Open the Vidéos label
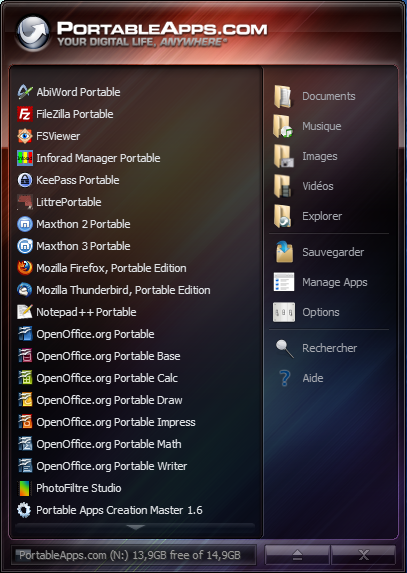The width and height of the screenshot is (407, 573). (317, 186)
